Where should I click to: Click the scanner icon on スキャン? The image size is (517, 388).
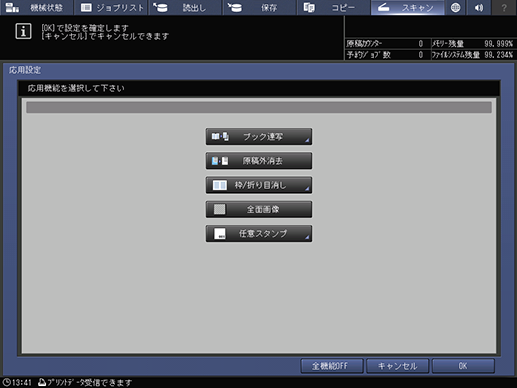(384, 7)
